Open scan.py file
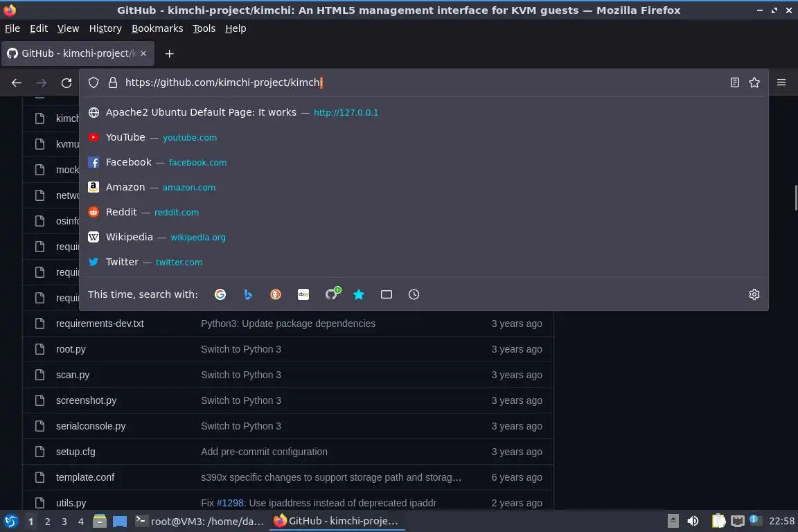The height and width of the screenshot is (532, 798). (73, 375)
